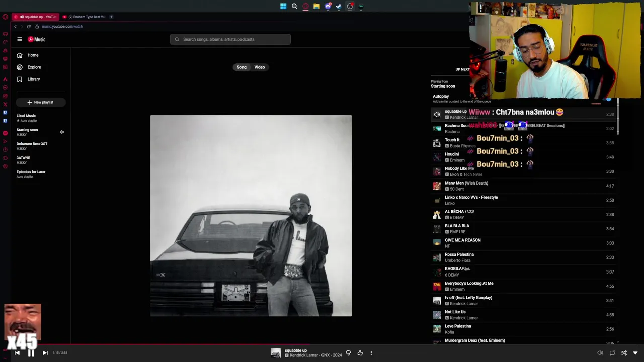This screenshot has height=362, width=644.
Task: Click the search songs, albums, artists field
Action: [x=230, y=39]
